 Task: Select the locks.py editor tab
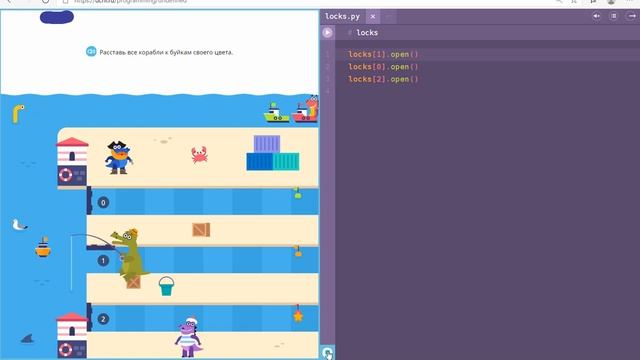click(342, 17)
